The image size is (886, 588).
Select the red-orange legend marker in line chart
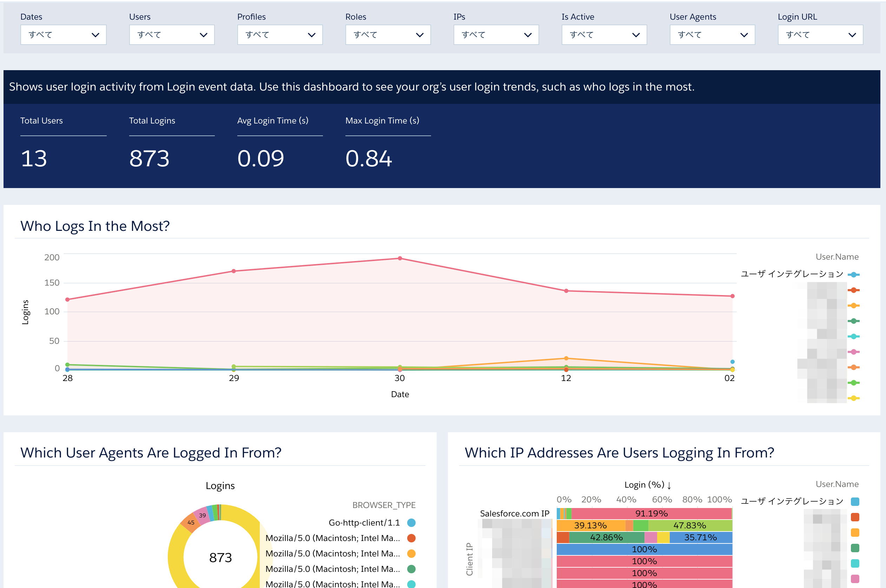853,290
